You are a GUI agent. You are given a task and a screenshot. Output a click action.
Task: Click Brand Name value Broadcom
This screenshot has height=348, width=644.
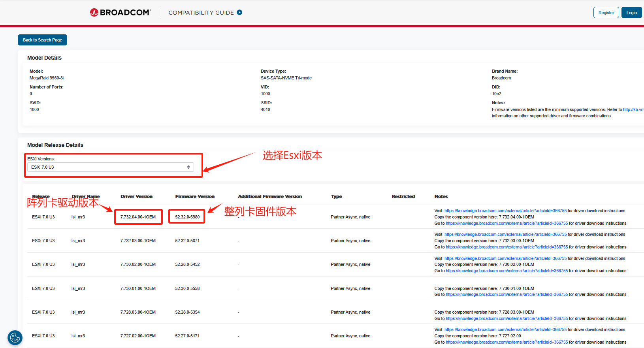pos(501,78)
